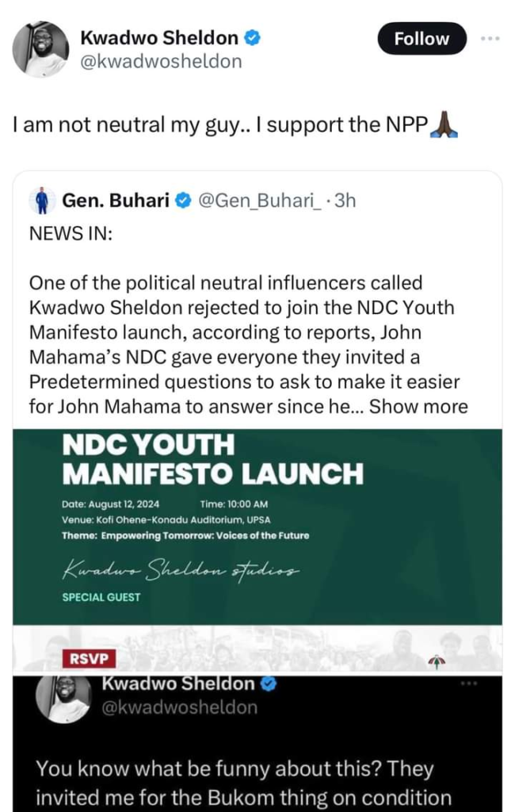Open the three-dot menu next to Follow
This screenshot has height=812, width=515.
coord(491,38)
